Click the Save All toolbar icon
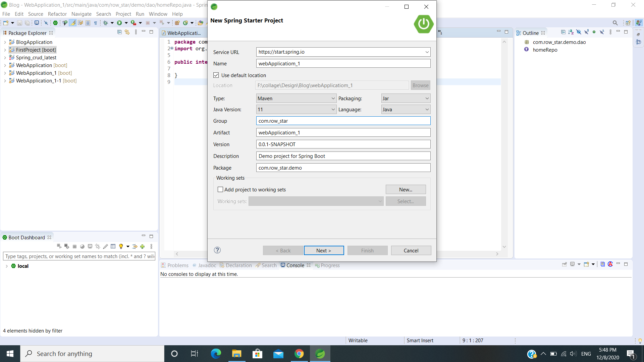 27,22
